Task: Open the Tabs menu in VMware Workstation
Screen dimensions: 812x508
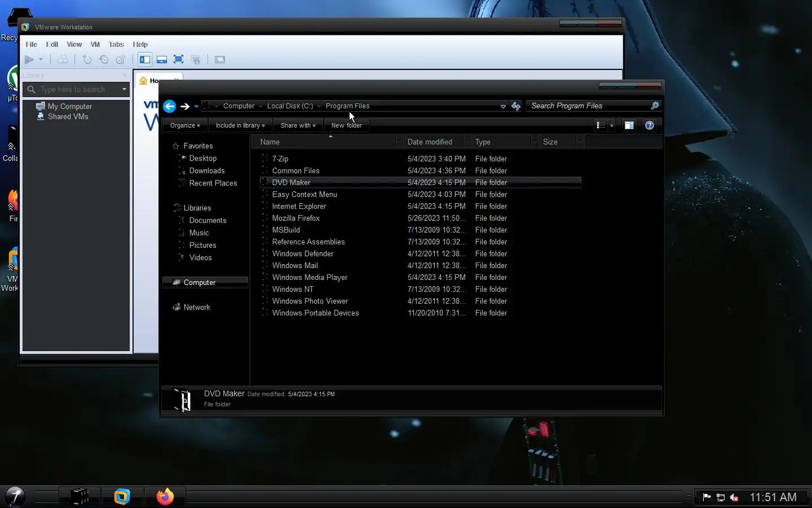Action: (x=116, y=45)
